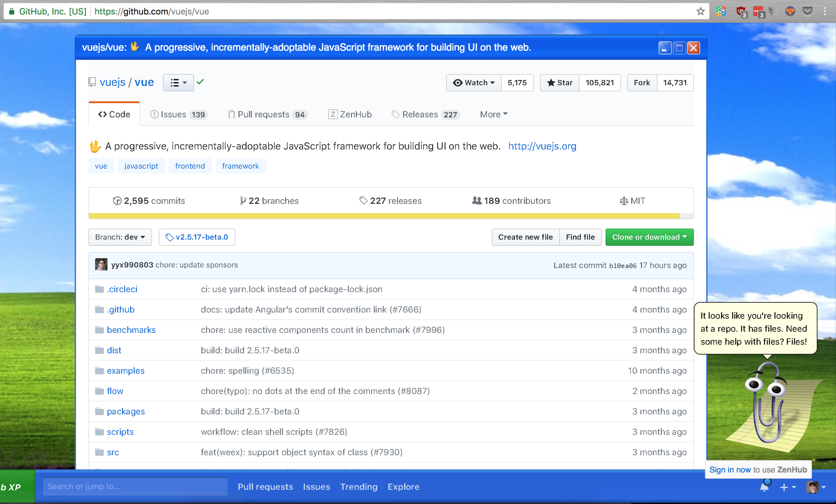Expand the list-style dropdown next to vue

point(178,83)
